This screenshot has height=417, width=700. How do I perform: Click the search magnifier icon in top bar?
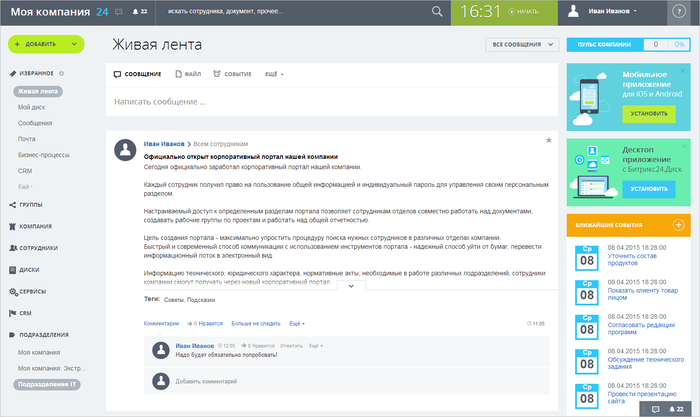point(436,11)
